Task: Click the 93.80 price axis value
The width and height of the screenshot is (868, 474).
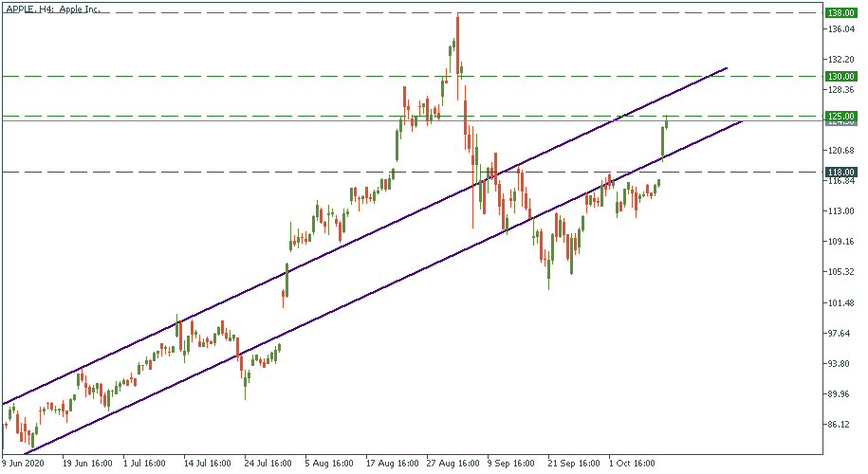Action: pyautogui.click(x=840, y=364)
